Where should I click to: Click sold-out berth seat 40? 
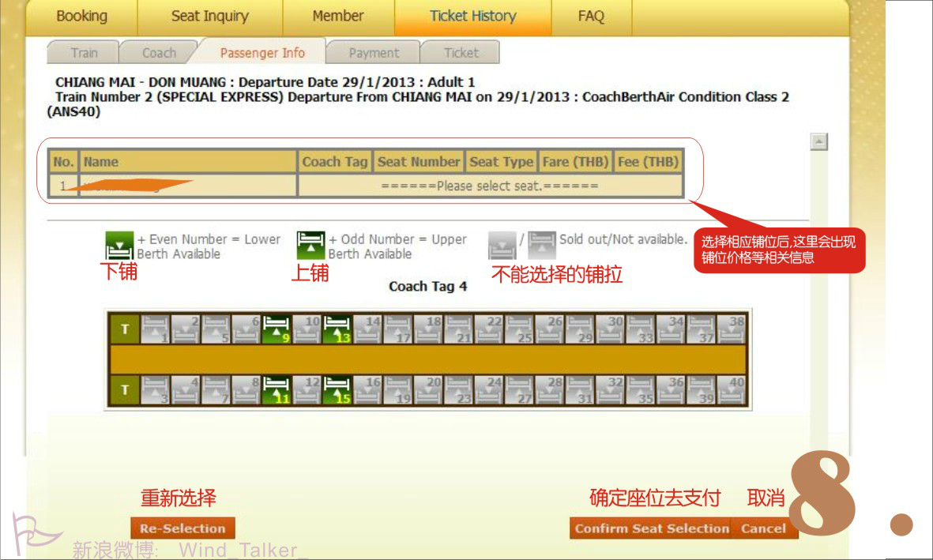pos(732,390)
